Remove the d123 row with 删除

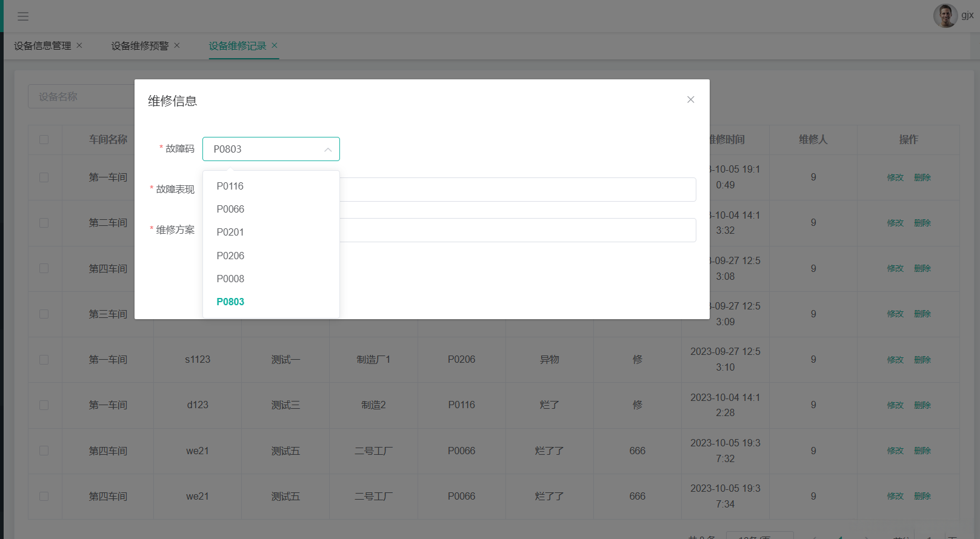[922, 405]
